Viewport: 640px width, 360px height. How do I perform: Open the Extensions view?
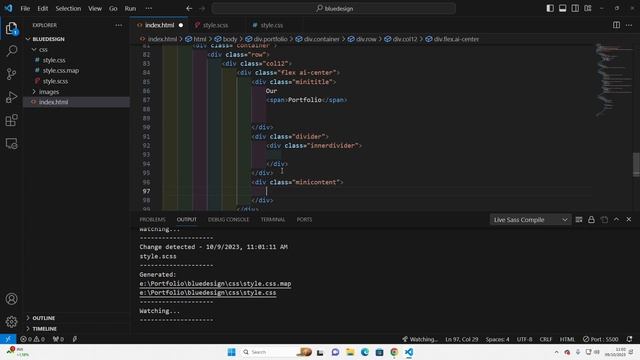[11, 120]
